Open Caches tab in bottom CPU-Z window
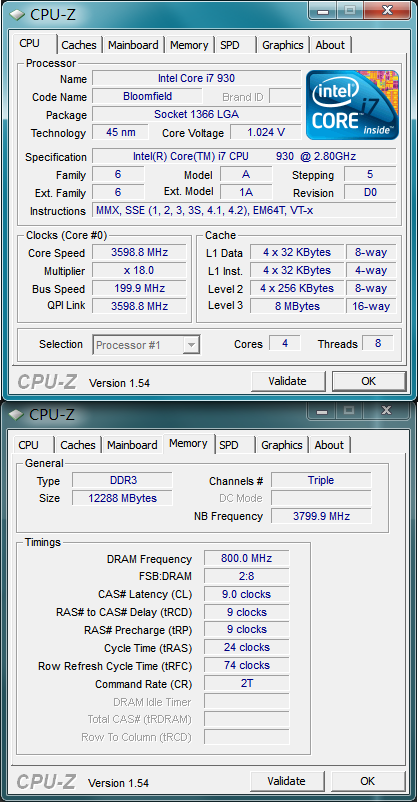Viewport: 418px width, 802px height. [78, 445]
